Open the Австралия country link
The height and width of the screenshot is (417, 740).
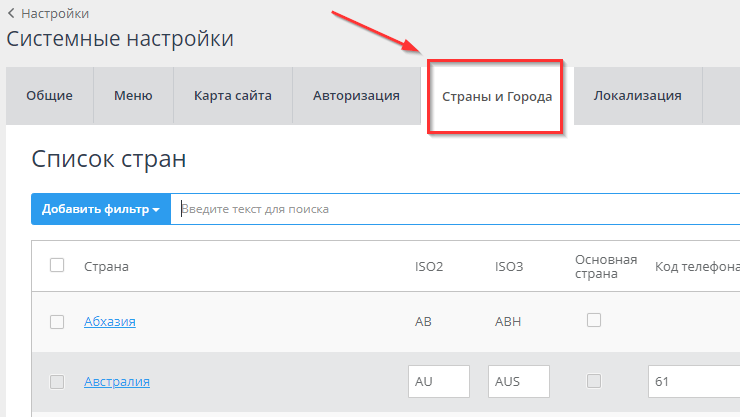tap(116, 381)
